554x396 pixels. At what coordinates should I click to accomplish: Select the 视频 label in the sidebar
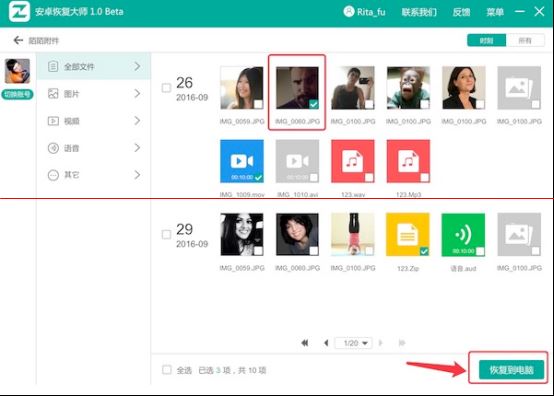click(72, 121)
